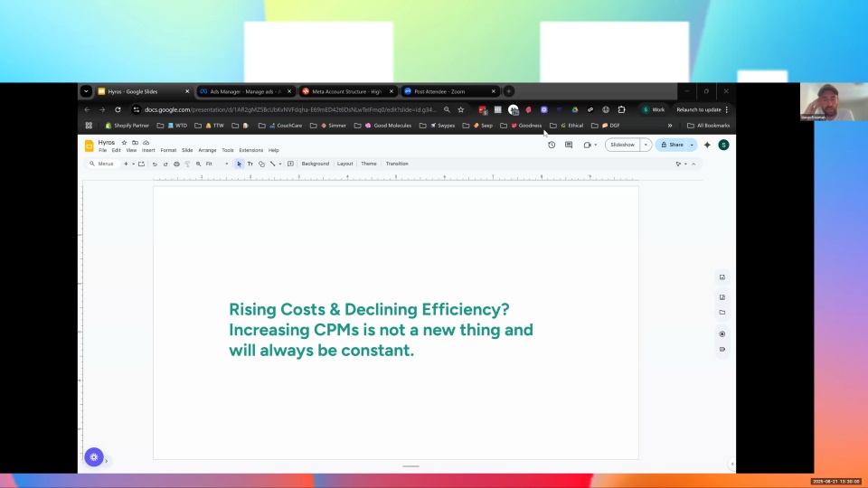868x488 pixels.
Task: Open the Share options dropdown arrow
Action: click(692, 145)
